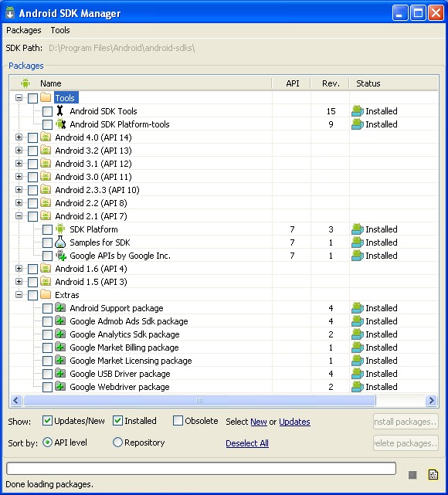Click the SDK Path text field
The height and width of the screenshot is (495, 448).
[x=121, y=48]
